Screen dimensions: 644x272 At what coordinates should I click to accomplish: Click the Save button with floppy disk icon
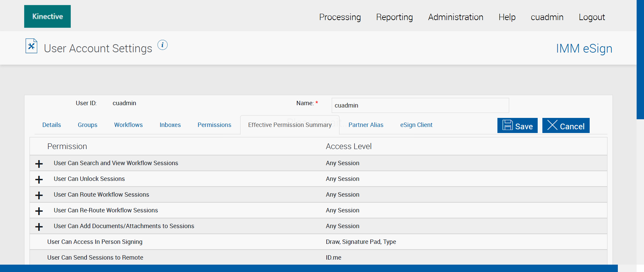coord(517,126)
